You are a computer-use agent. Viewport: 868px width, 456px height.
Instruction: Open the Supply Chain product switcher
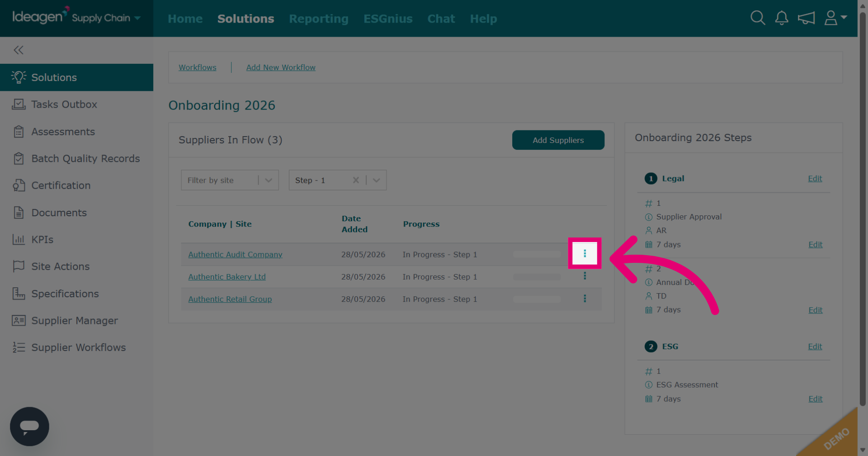tap(106, 18)
